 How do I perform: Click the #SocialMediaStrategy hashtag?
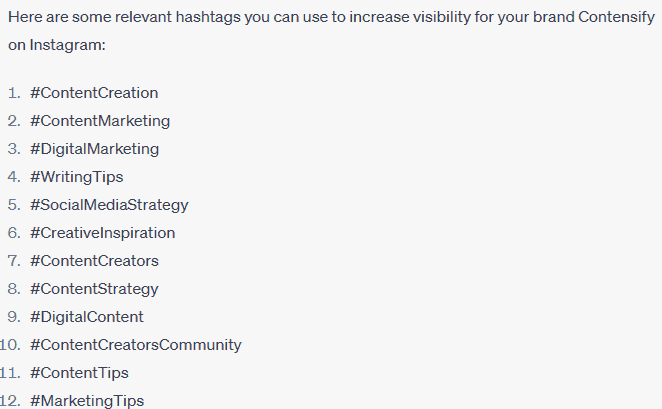point(109,205)
